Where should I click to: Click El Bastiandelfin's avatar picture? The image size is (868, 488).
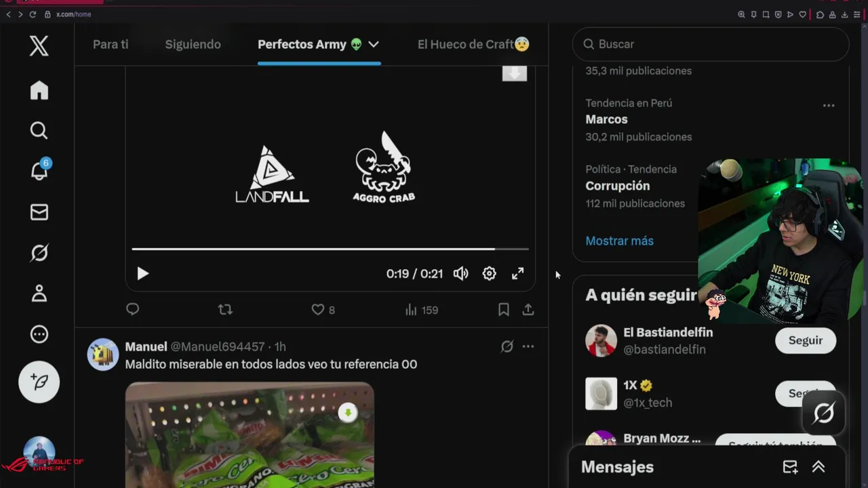pyautogui.click(x=601, y=340)
